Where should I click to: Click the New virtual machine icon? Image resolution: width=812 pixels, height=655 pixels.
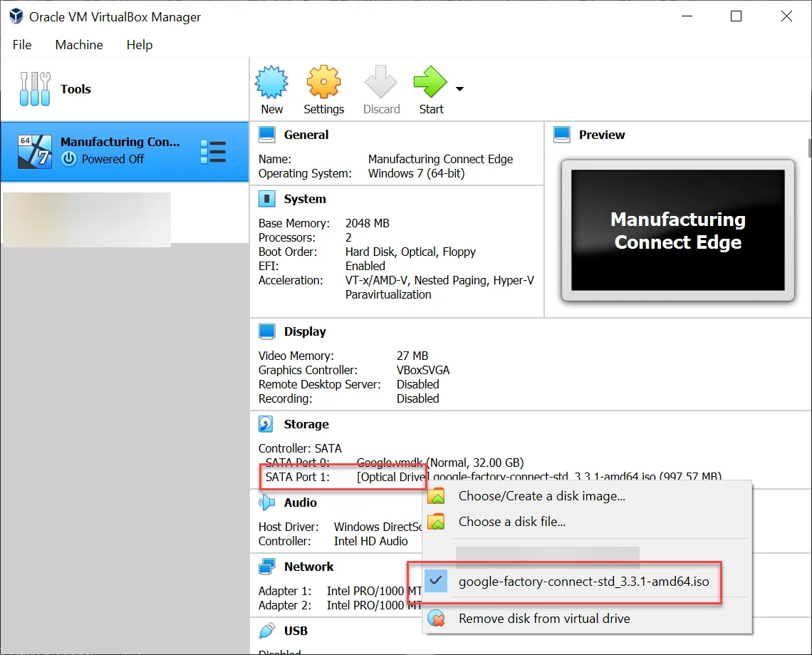click(271, 82)
